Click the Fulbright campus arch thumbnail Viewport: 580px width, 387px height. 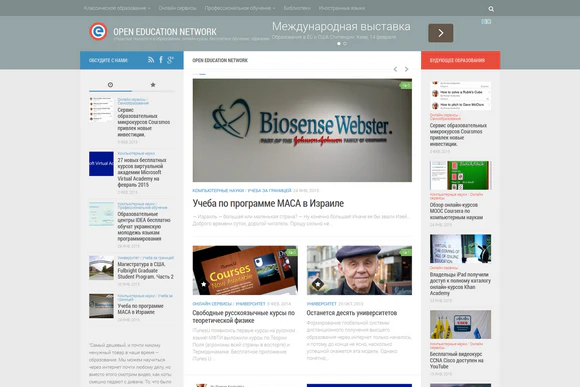(101, 267)
